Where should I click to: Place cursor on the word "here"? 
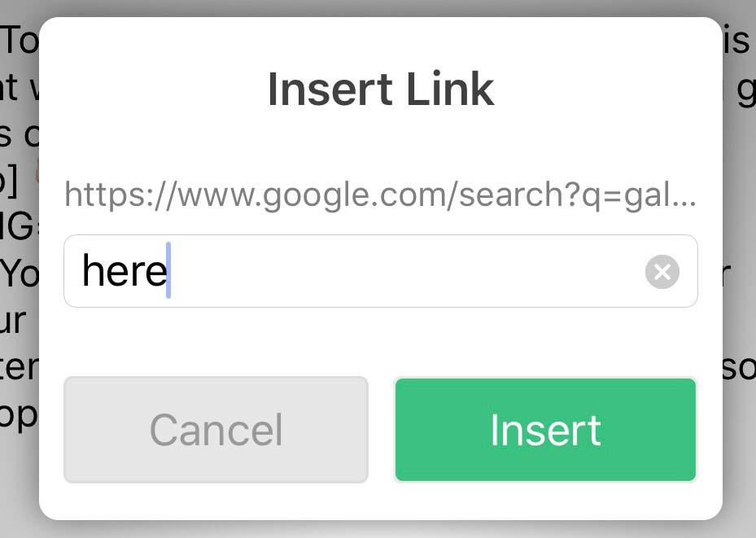coord(125,271)
